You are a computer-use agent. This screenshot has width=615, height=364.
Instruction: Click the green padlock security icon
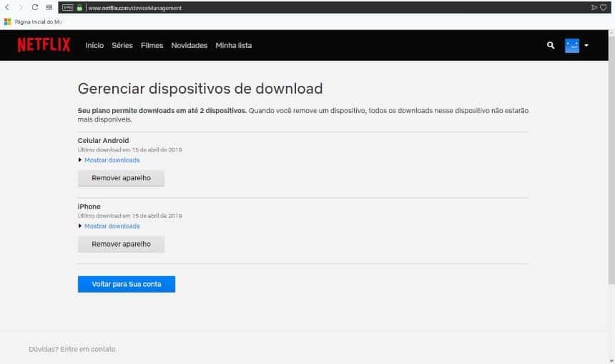click(79, 7)
